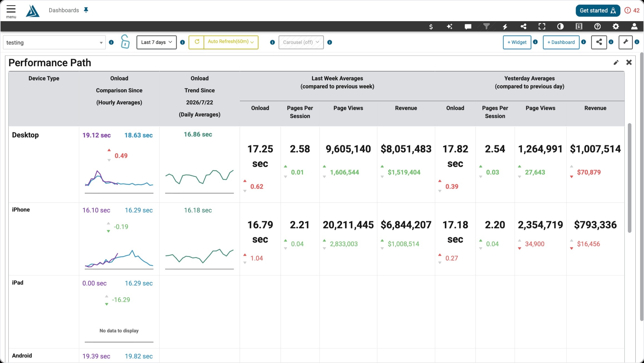This screenshot has width=644, height=363.
Task: Toggle the contrast theme icon
Action: click(560, 26)
